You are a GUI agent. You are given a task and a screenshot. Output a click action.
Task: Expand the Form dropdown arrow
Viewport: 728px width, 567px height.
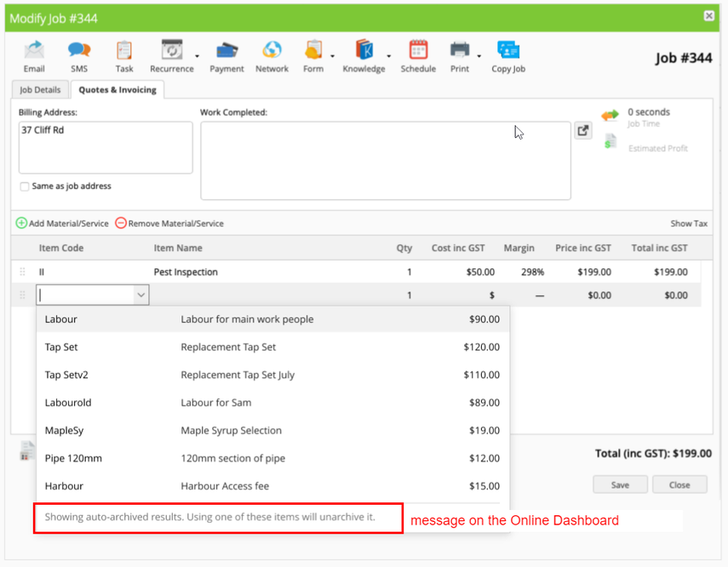332,56
